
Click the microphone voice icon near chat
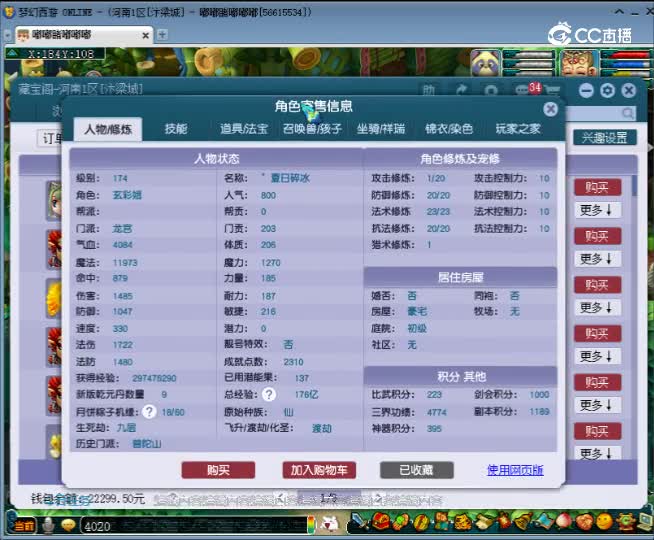49,525
